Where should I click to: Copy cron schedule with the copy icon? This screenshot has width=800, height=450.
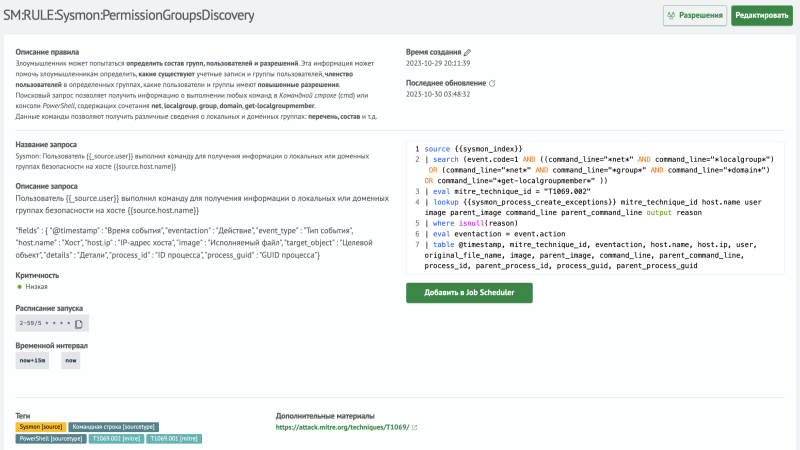click(79, 323)
